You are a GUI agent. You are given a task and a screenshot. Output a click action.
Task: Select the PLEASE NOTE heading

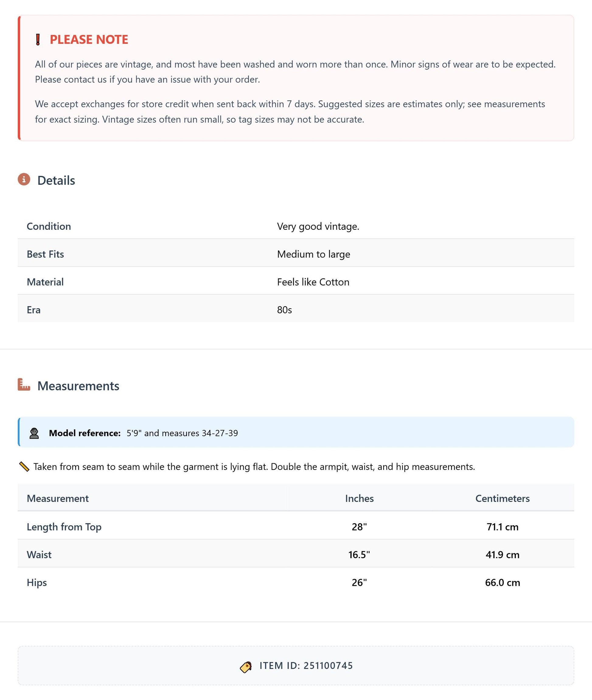coord(89,40)
